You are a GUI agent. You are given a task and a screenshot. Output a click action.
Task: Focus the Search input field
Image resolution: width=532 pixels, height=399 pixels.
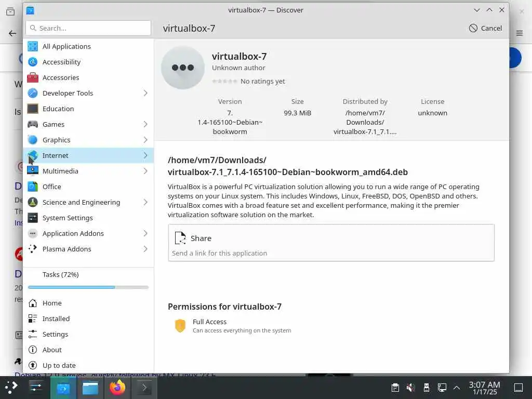pos(88,28)
